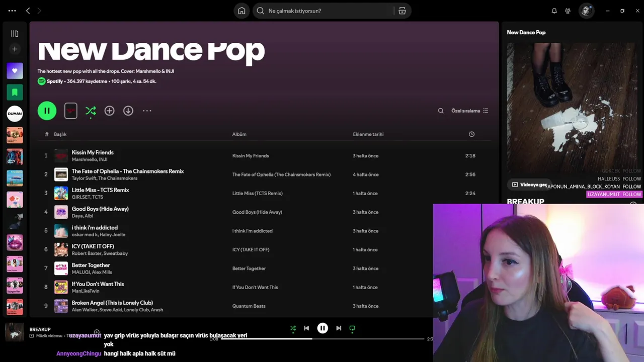Image resolution: width=644 pixels, height=362 pixels.
Task: Click the Better Together album cover thumbnail
Action: click(x=61, y=268)
